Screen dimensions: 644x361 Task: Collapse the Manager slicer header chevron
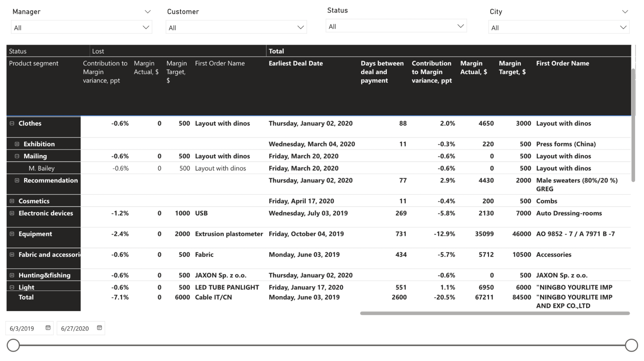(x=148, y=12)
